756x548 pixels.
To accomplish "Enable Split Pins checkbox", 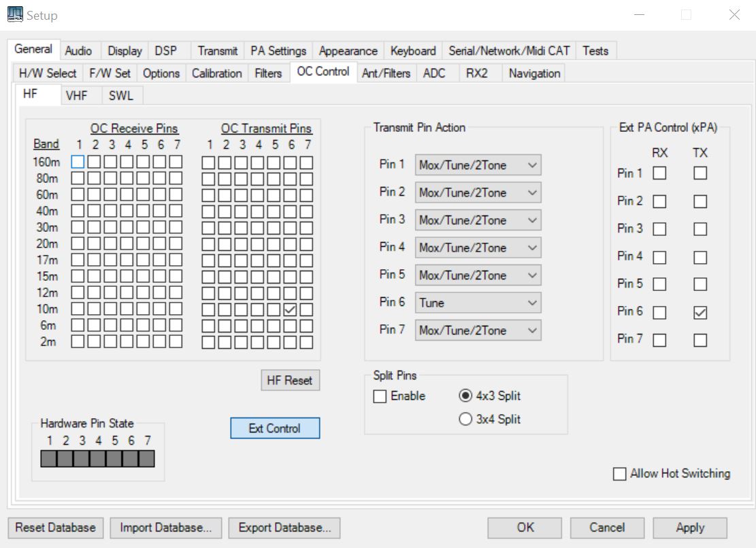I will pos(380,396).
